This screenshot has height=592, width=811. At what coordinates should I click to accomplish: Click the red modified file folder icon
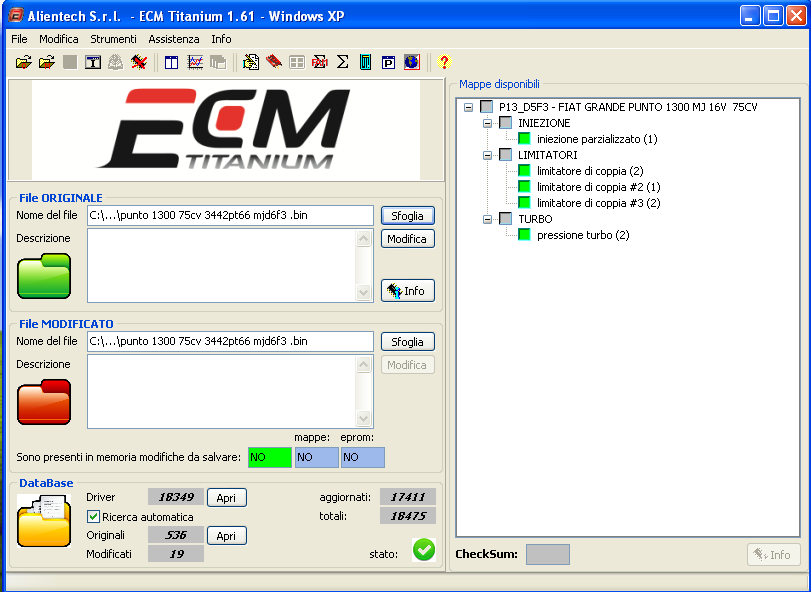point(44,402)
